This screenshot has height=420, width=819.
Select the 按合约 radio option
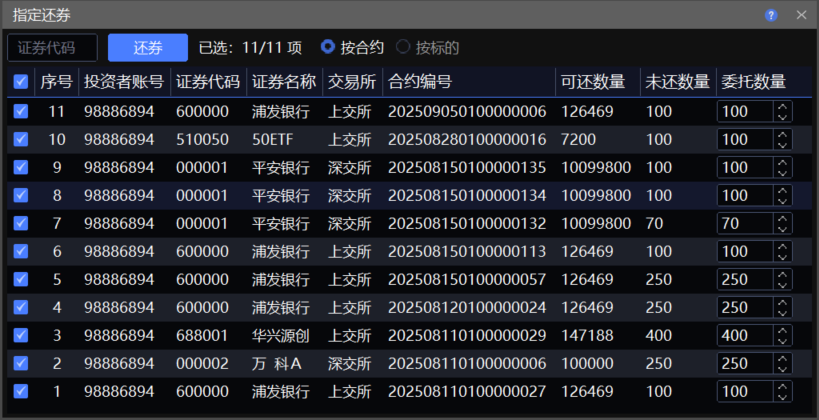click(328, 47)
